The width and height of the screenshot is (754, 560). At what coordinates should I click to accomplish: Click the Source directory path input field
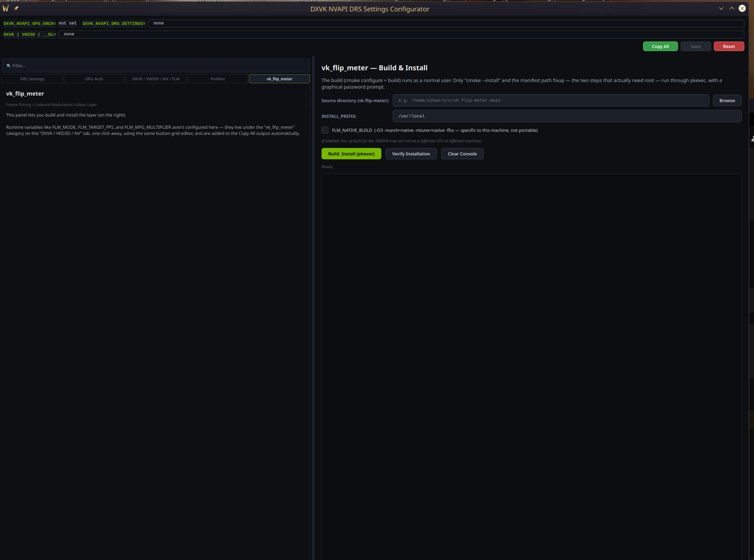(551, 100)
